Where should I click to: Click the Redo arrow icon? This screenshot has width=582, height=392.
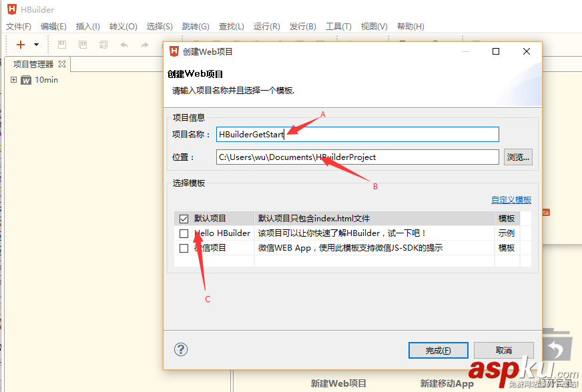point(145,45)
